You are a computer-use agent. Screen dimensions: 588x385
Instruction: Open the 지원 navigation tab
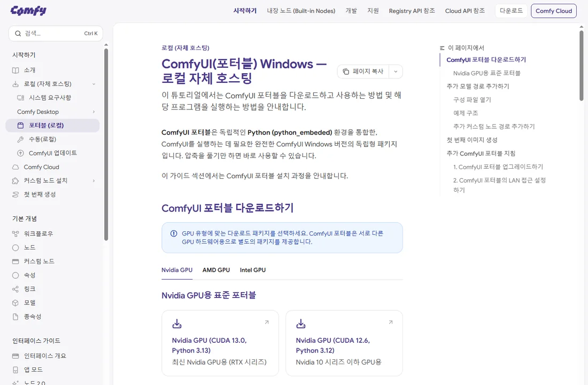[373, 11]
